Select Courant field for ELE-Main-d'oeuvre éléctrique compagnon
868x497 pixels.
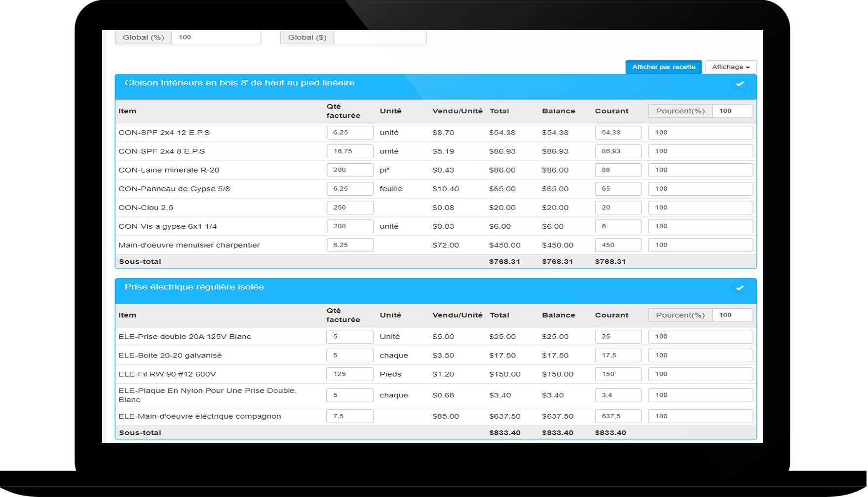tap(618, 416)
